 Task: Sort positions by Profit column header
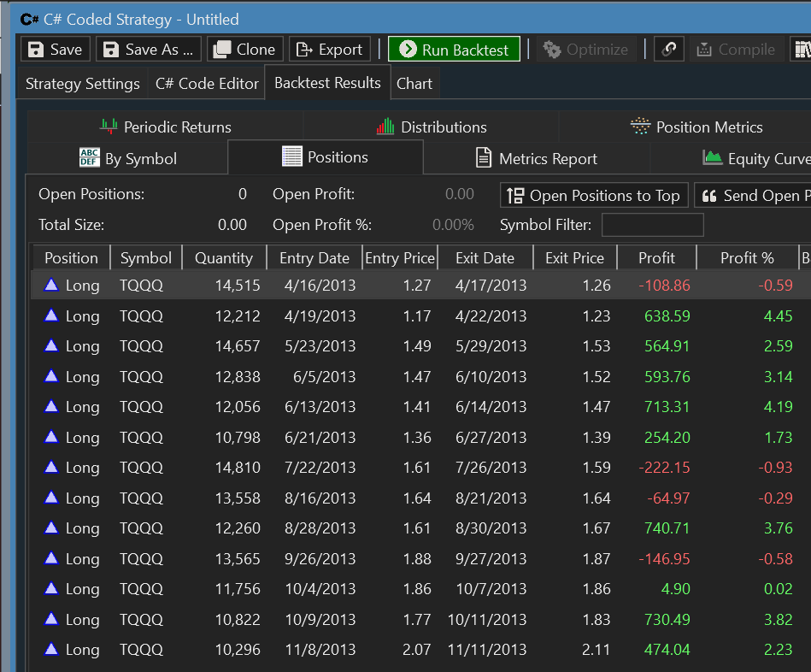[x=656, y=258]
